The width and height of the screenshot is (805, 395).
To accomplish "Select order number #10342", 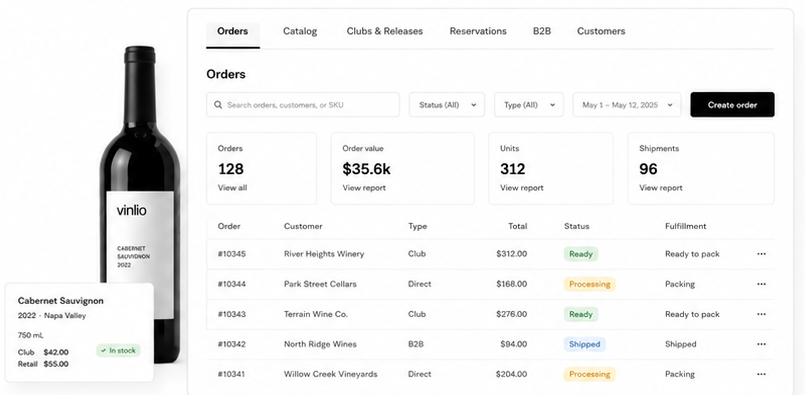I will [x=232, y=344].
